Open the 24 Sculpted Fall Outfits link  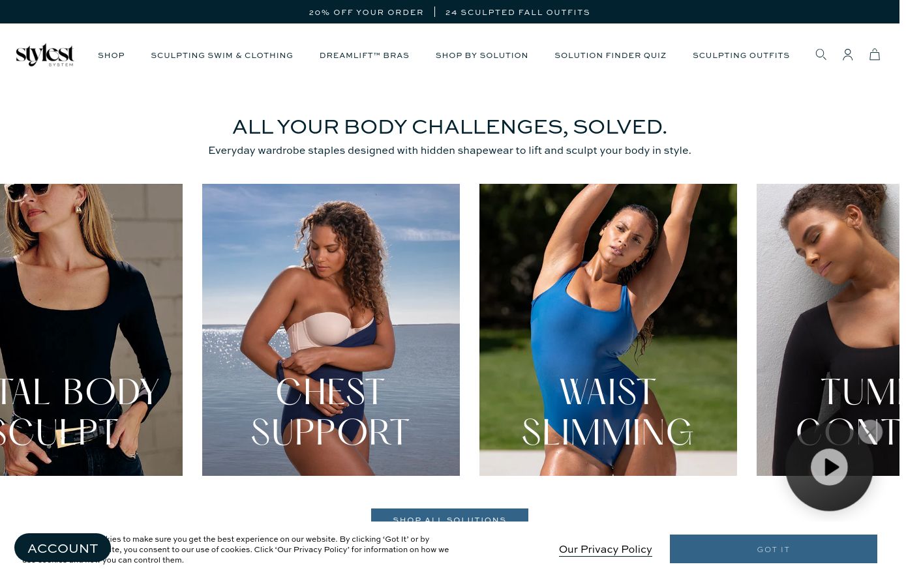point(517,12)
